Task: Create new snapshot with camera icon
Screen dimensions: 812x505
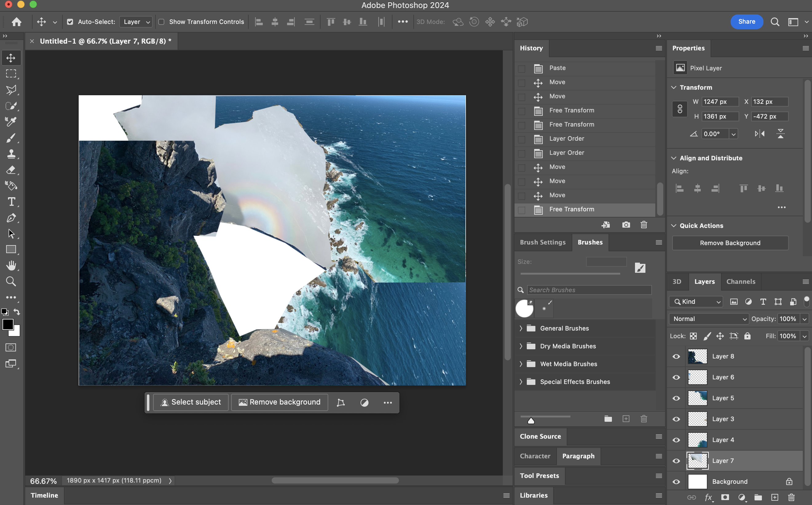Action: [626, 225]
